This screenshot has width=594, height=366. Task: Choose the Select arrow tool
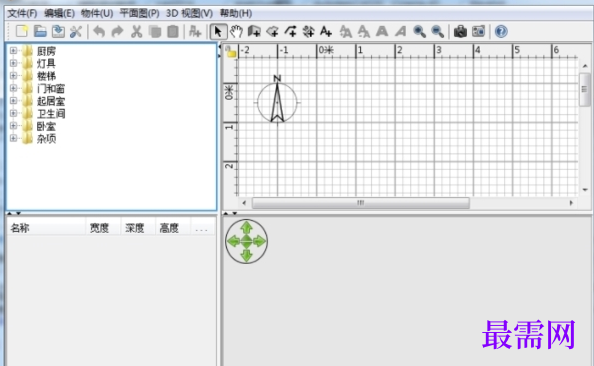coord(218,31)
